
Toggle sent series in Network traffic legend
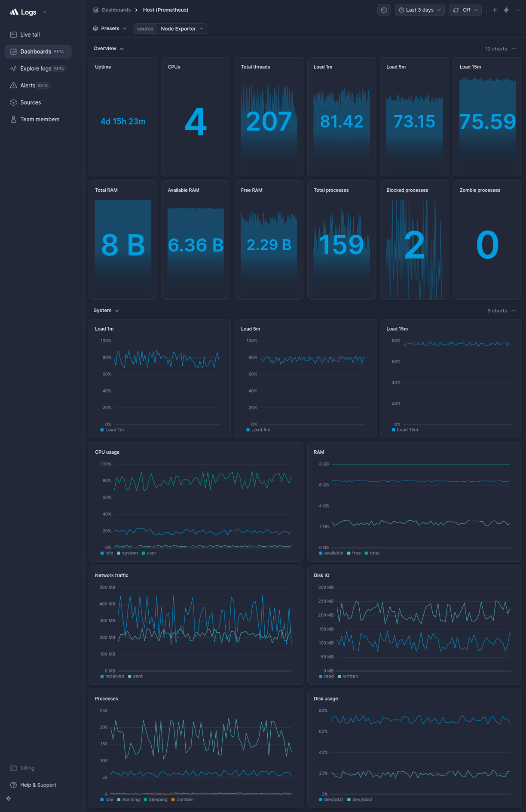coord(135,677)
